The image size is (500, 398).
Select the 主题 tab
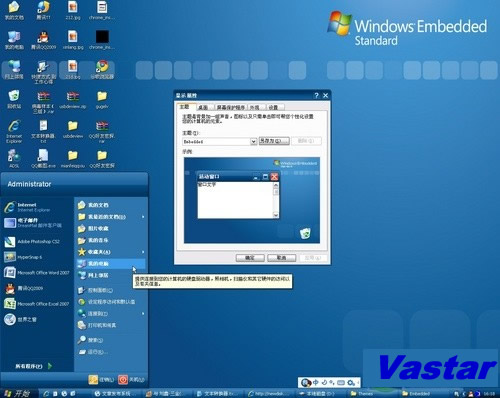click(185, 107)
